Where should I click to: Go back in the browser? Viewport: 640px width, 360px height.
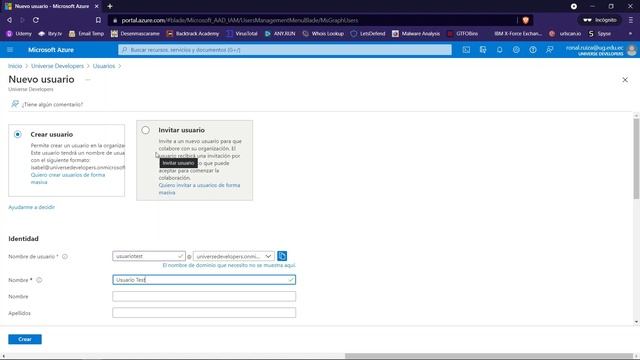[9, 20]
